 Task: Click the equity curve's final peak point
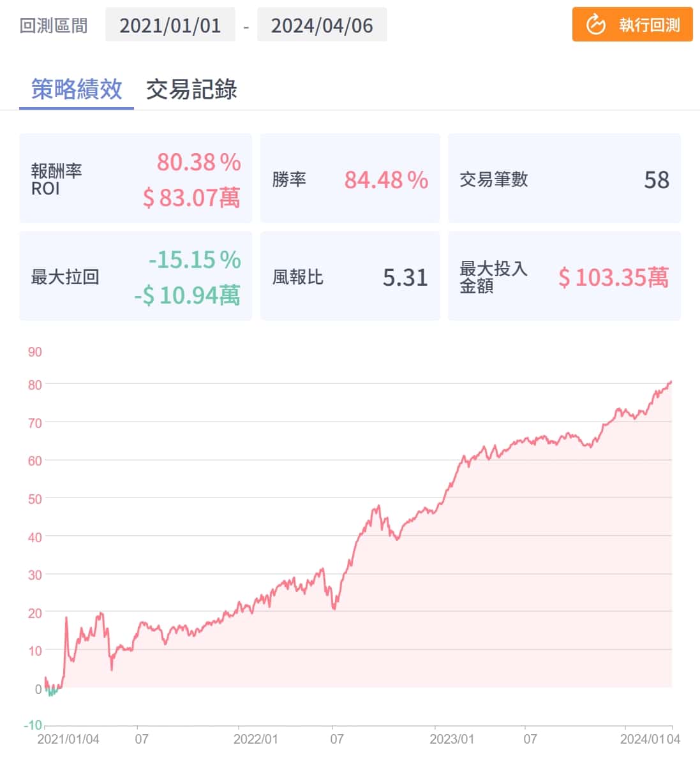click(x=671, y=382)
